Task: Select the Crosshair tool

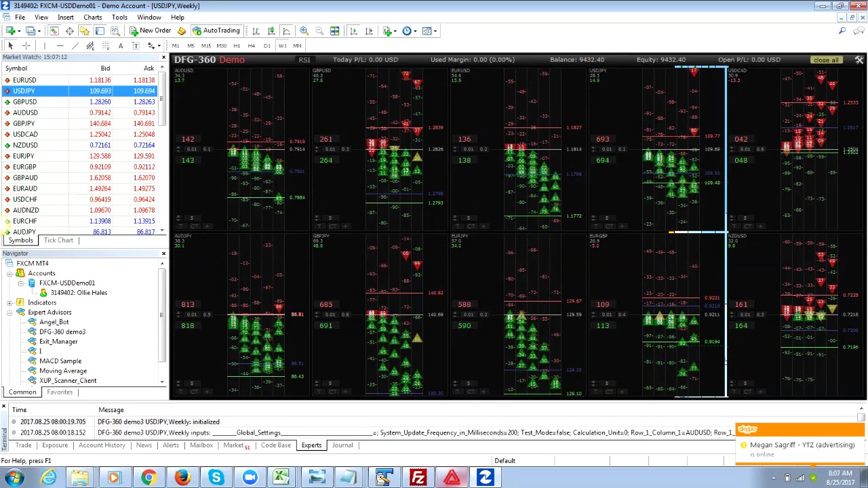Action: tap(26, 45)
